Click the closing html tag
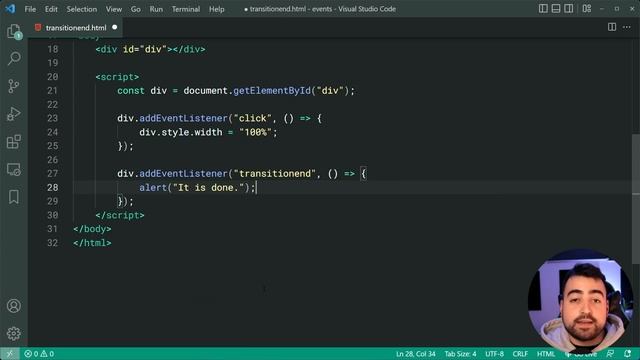640x360 pixels. (92, 243)
